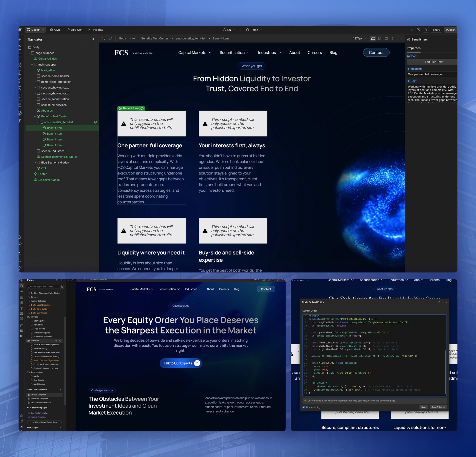Image resolution: width=476 pixels, height=457 pixels.
Task: Click the Edit Rich Text button
Action: point(433,62)
